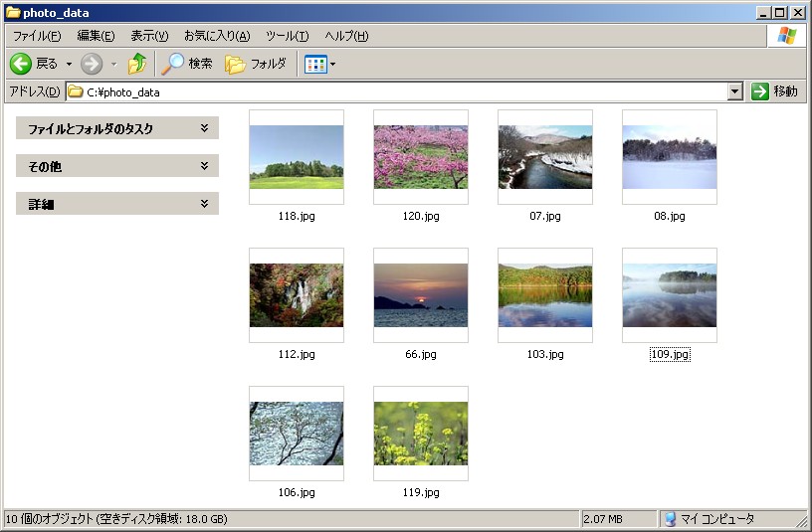Image resolution: width=812 pixels, height=532 pixels.
Task: Click the folder icon in the address bar
Action: click(76, 91)
